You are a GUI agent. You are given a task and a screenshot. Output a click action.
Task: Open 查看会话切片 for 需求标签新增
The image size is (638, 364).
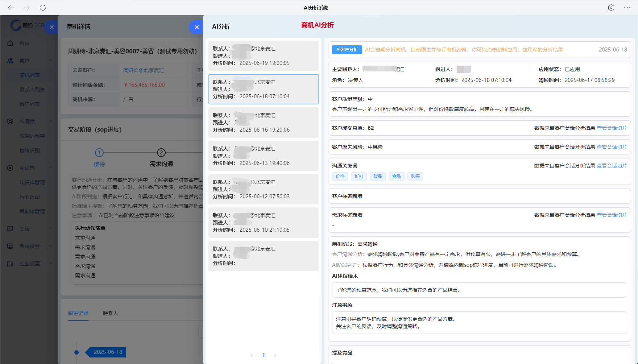click(612, 215)
